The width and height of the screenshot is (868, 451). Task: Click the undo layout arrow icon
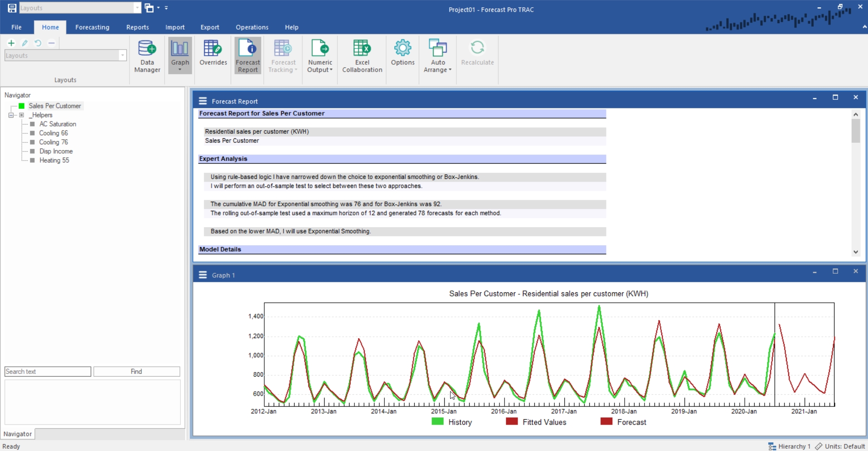coord(38,43)
